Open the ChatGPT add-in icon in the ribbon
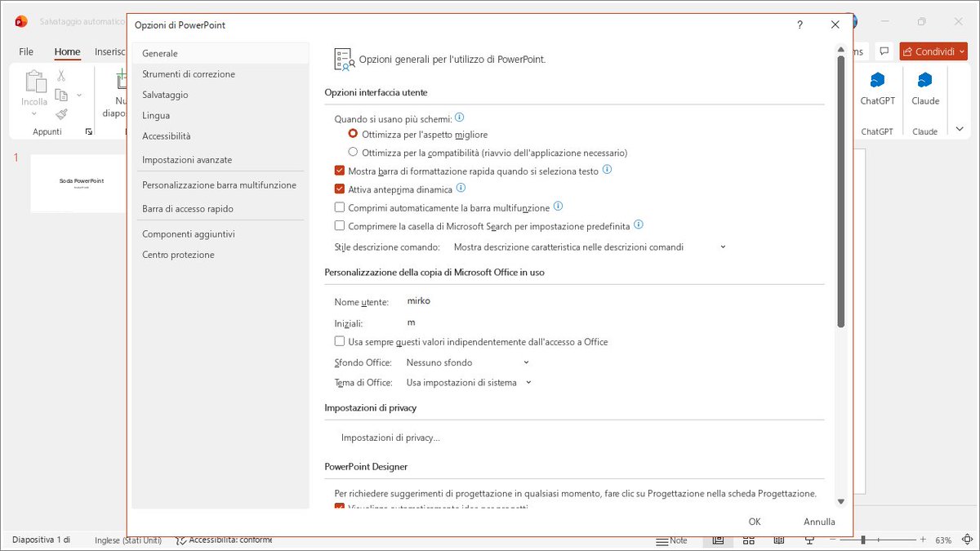The width and height of the screenshot is (980, 551). coord(877,80)
